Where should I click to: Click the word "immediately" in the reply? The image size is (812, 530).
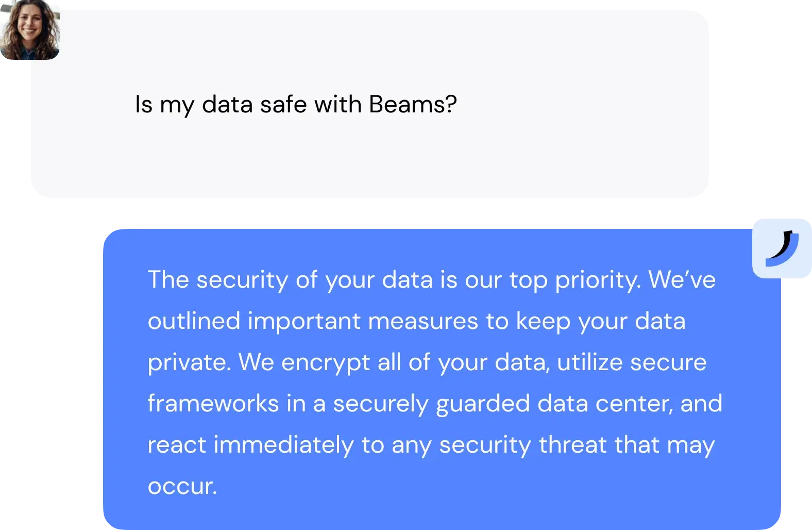pos(283,445)
